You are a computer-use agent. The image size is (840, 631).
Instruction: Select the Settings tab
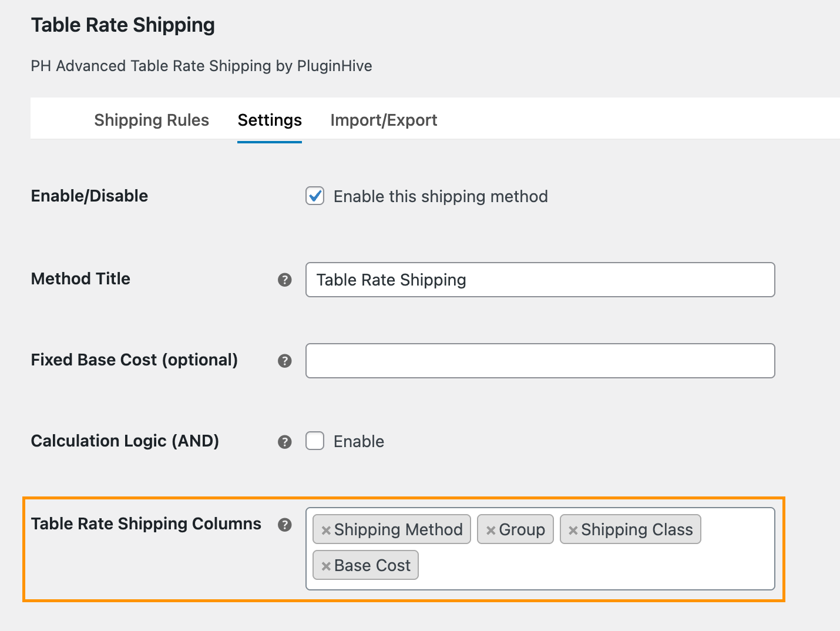pyautogui.click(x=270, y=120)
